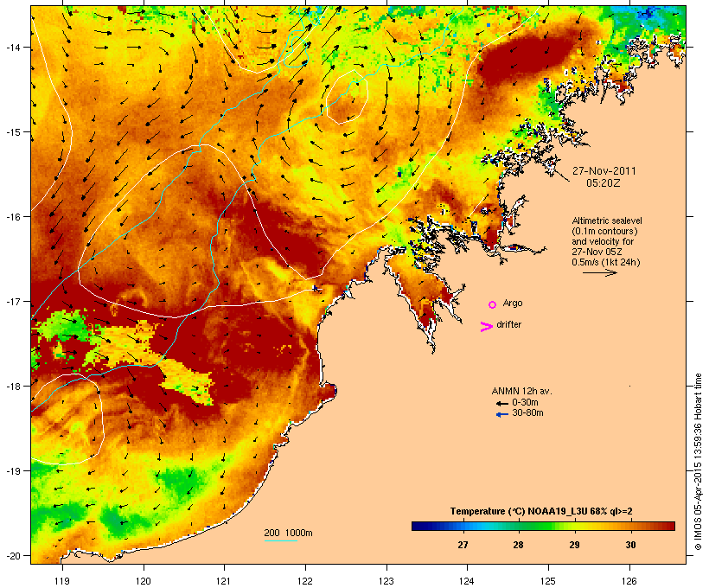Click the '0.5m/s (1kt 24h)' label

coord(606,262)
